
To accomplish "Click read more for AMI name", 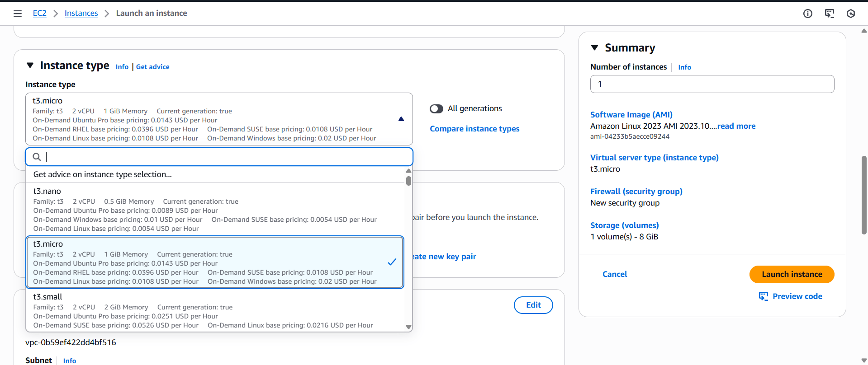I will 736,126.
